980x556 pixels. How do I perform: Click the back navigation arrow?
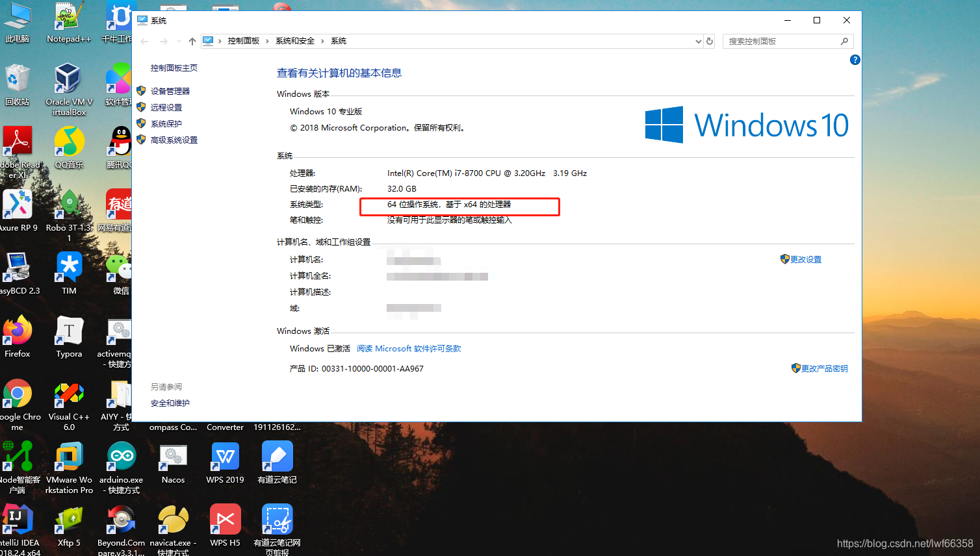145,41
